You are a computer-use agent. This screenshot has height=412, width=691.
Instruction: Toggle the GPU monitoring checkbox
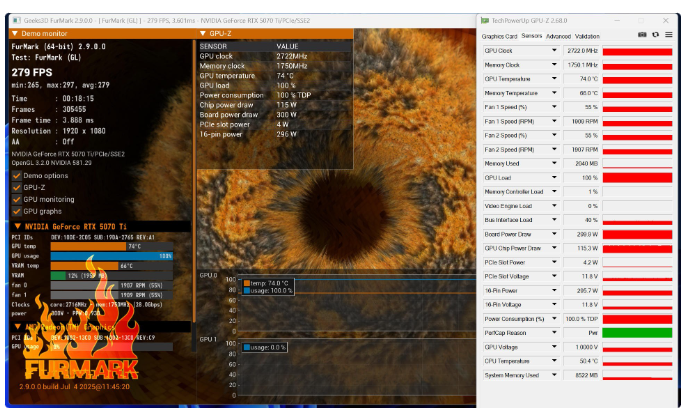pos(17,199)
